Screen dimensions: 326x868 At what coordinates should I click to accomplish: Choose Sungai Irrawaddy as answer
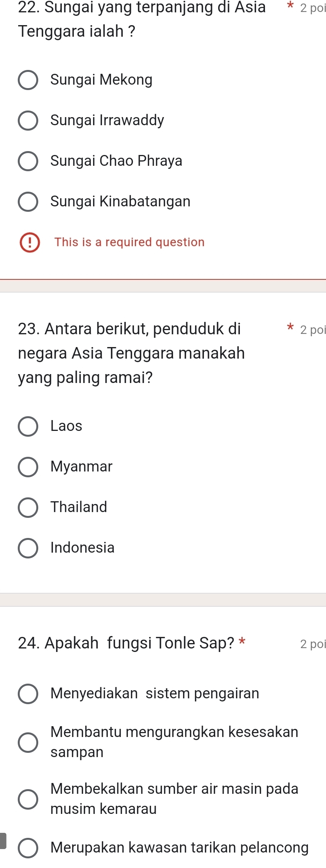[28, 121]
